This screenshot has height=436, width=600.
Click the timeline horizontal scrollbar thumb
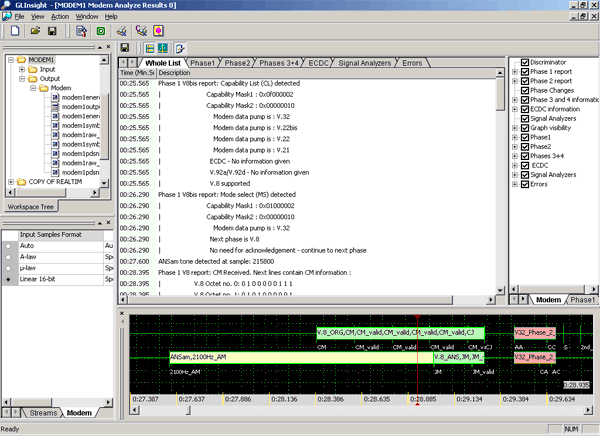click(188, 410)
